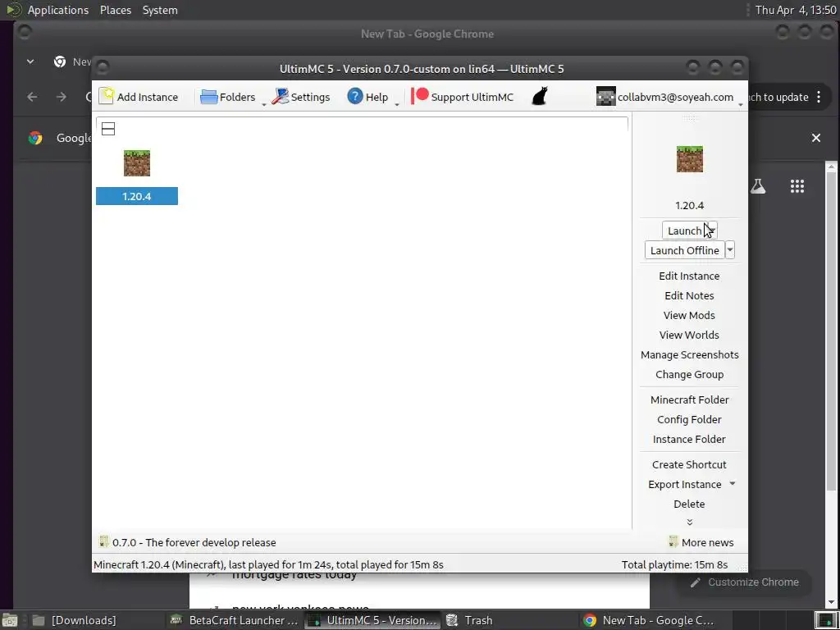
Task: Click the Minecraft 1.20.4 last played status text
Action: [x=268, y=564]
